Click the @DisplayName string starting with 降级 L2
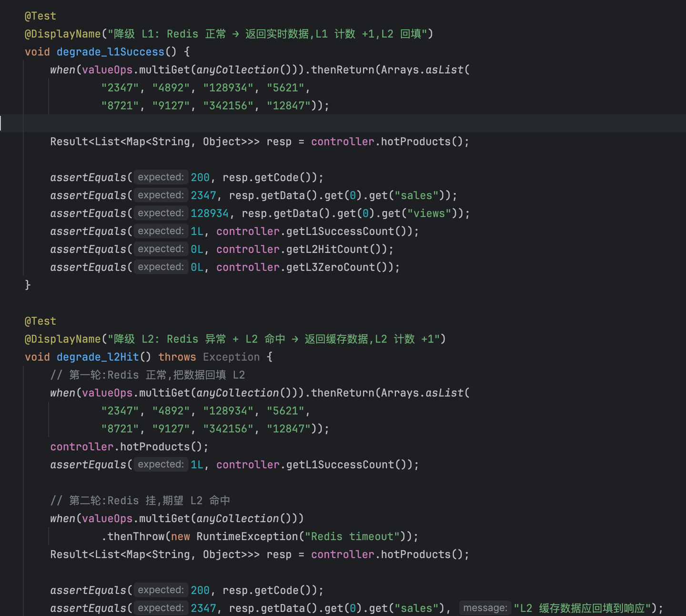Image resolution: width=686 pixels, height=616 pixels. 273,339
